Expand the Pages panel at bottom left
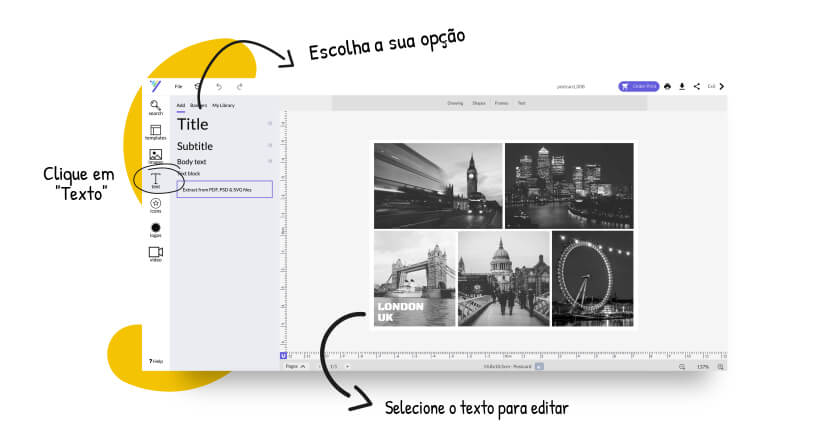The image size is (834, 430). click(x=295, y=367)
